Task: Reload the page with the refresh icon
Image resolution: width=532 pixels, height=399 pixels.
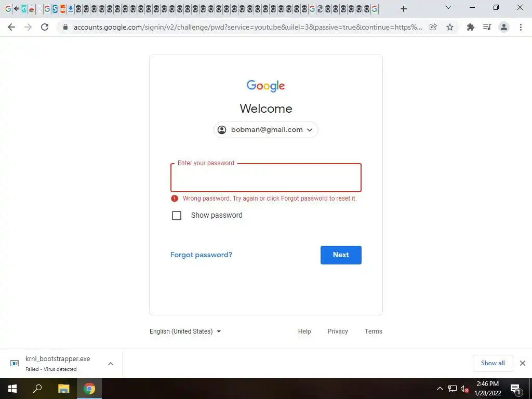Action: click(45, 27)
